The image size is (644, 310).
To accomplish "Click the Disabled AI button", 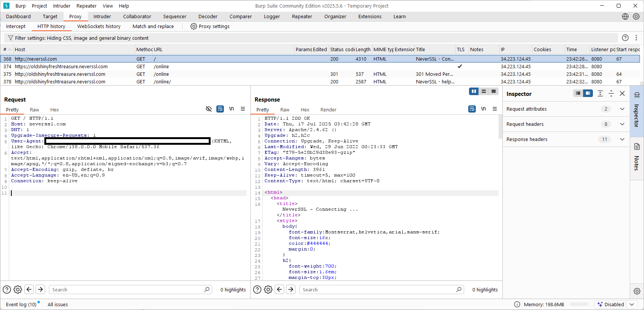I will coord(611,304).
